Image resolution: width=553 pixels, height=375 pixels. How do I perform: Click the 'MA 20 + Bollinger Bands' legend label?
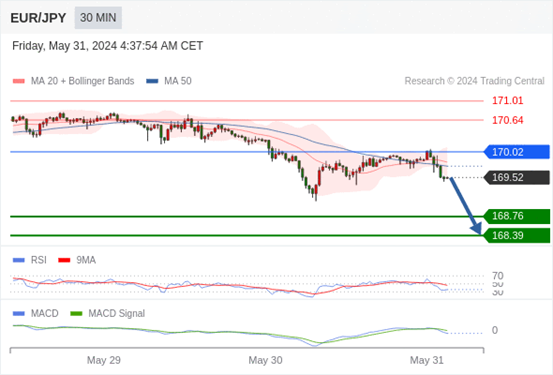pos(83,81)
